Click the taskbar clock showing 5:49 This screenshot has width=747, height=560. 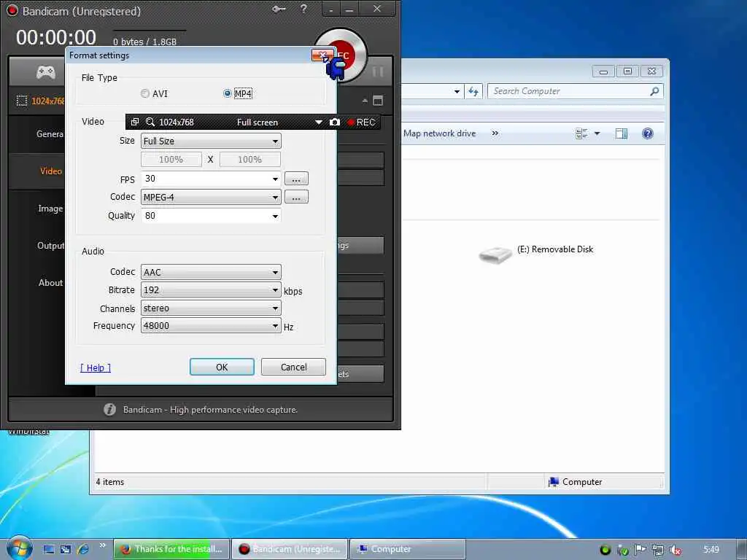pyautogui.click(x=711, y=550)
